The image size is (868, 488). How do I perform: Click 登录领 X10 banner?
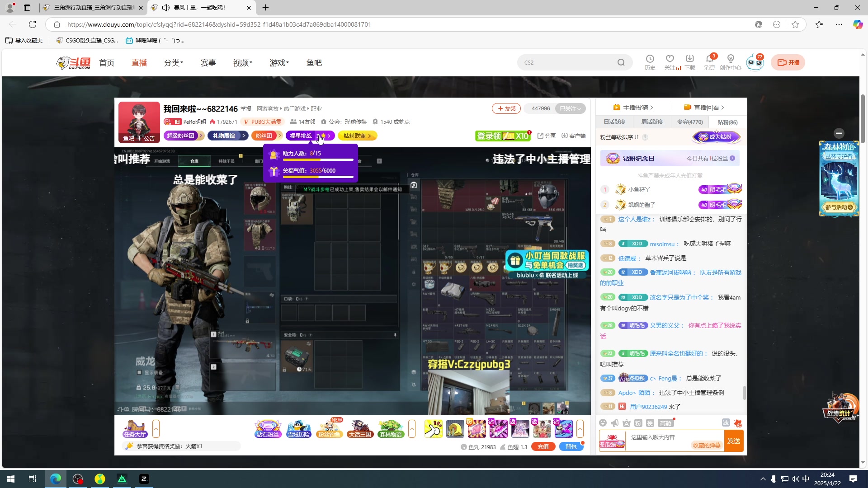503,136
